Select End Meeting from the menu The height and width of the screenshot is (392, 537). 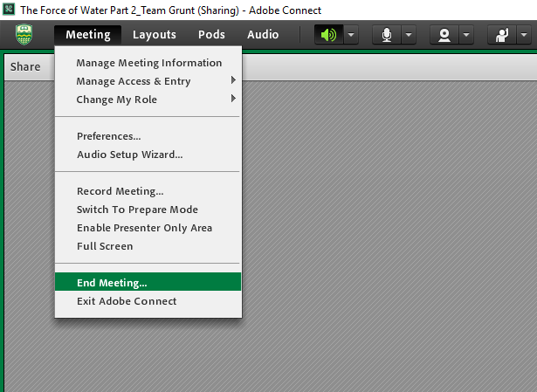148,283
